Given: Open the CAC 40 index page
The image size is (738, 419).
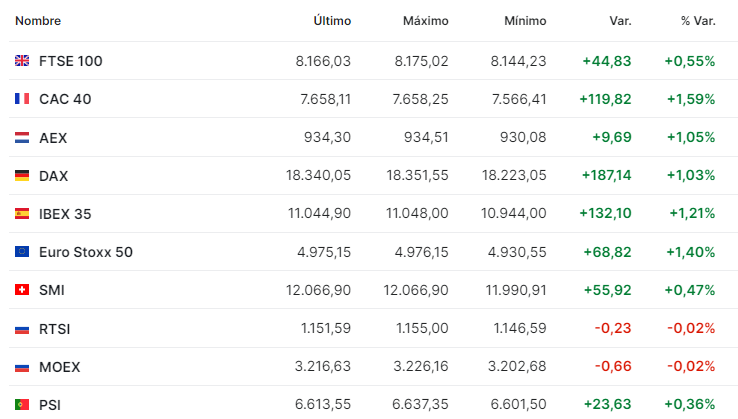Looking at the screenshot, I should click(x=65, y=99).
